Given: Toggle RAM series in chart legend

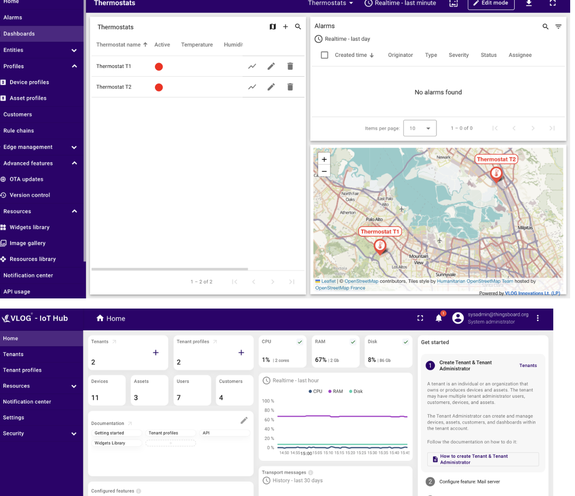Looking at the screenshot, I should pos(336,392).
